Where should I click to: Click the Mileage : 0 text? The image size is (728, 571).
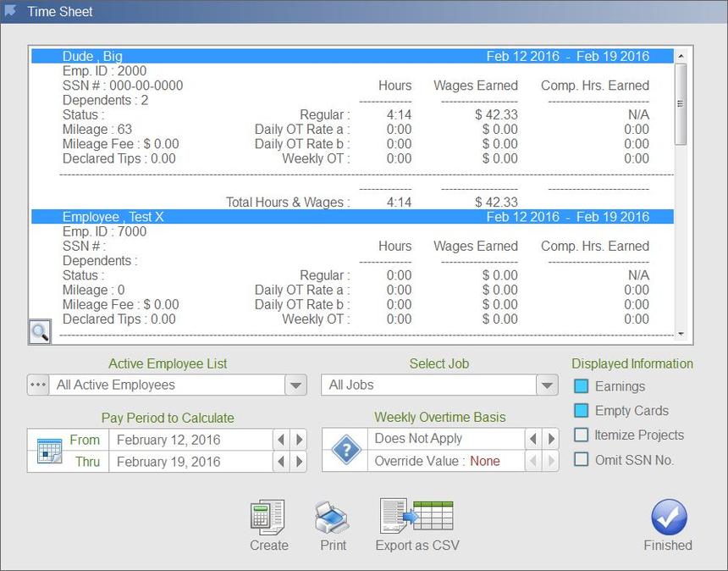(x=94, y=290)
